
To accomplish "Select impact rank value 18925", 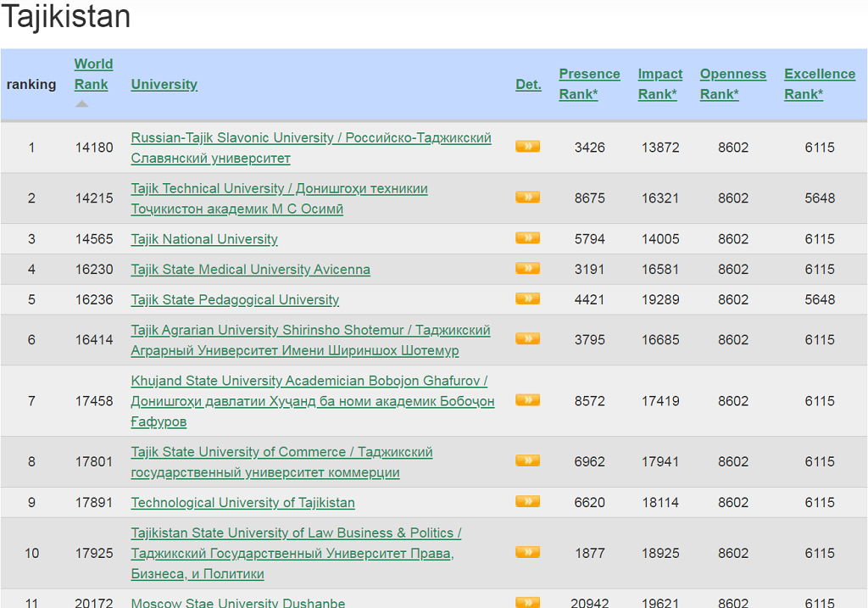I will click(660, 553).
